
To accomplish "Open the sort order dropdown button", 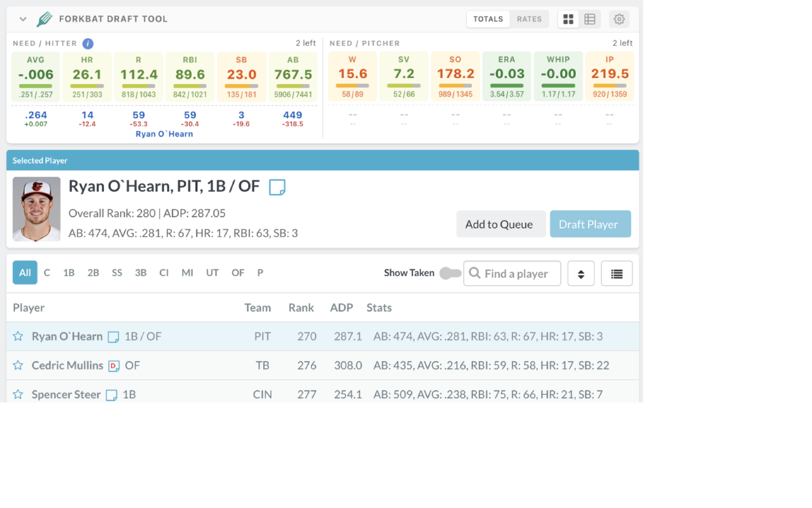I will (x=580, y=274).
